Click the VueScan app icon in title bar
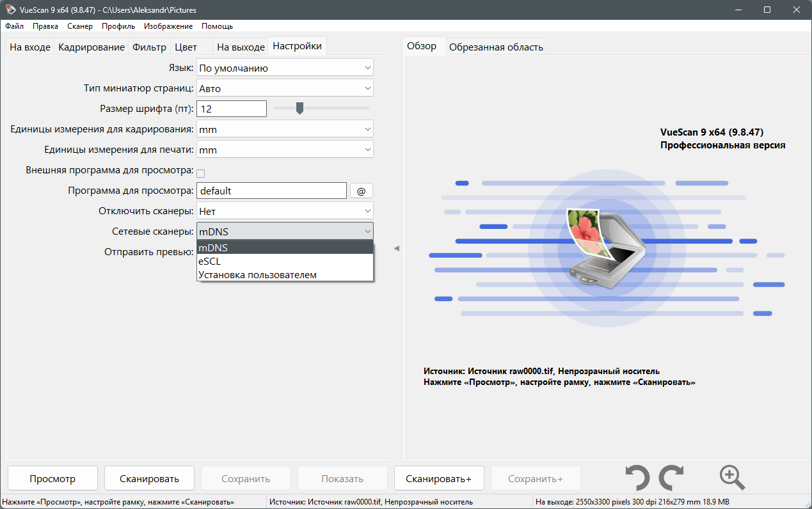 tap(10, 10)
